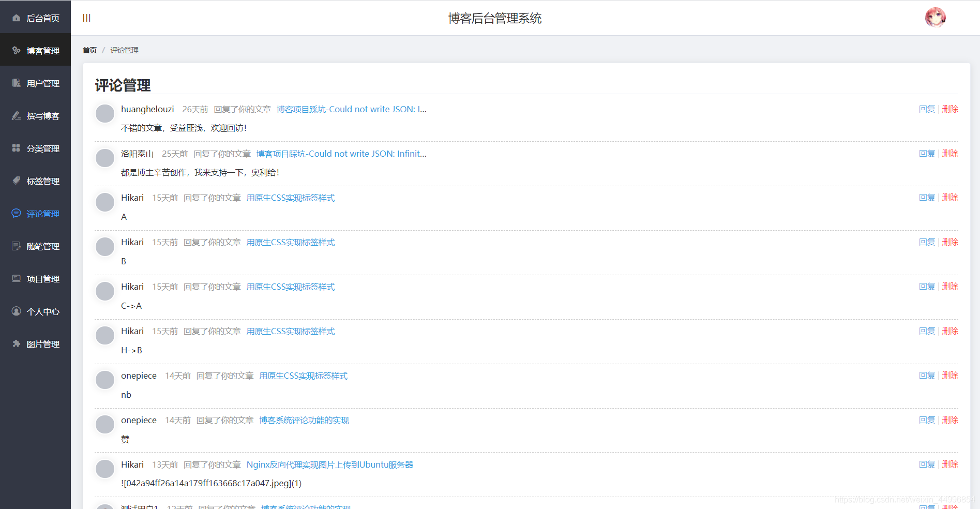Click the 个人中心 user icon
This screenshot has height=509, width=980.
point(16,311)
